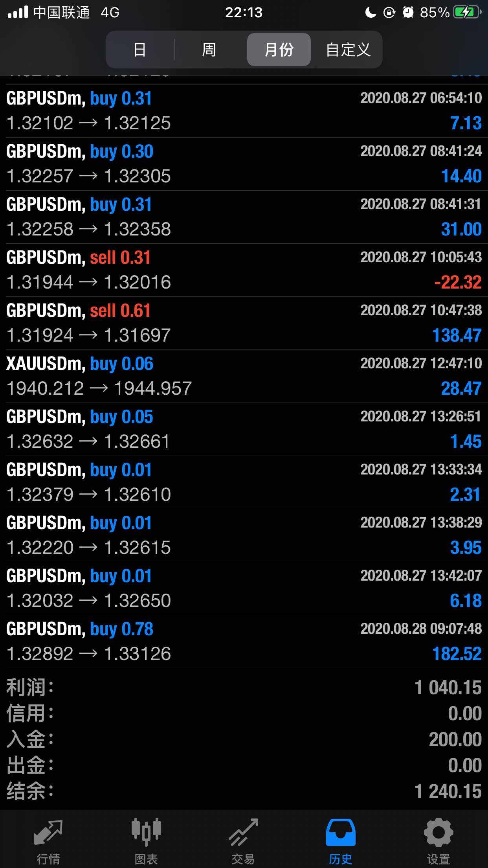Image resolution: width=488 pixels, height=868 pixels.
Task: Select the 月份 month period tab
Action: [x=279, y=50]
